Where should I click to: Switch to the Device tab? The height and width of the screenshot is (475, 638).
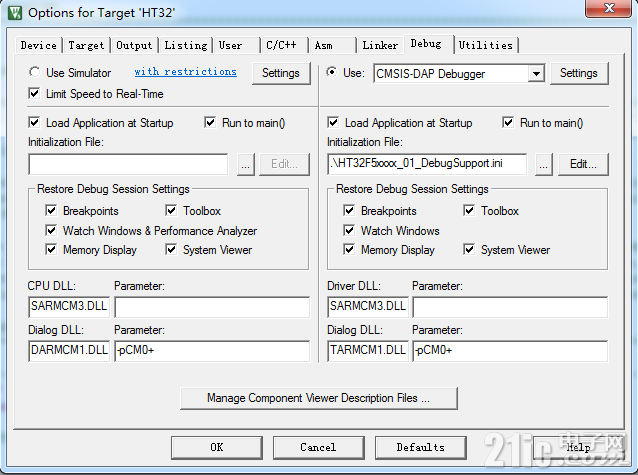[39, 45]
